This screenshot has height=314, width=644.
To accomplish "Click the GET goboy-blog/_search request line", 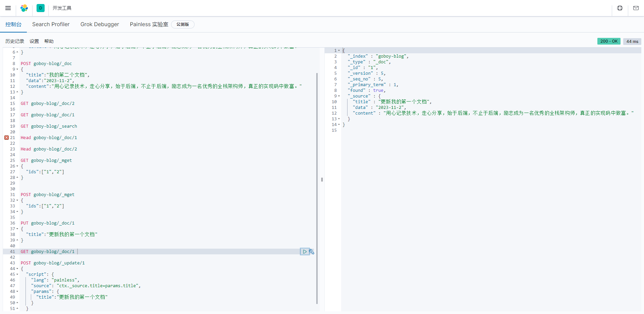I will (x=49, y=126).
